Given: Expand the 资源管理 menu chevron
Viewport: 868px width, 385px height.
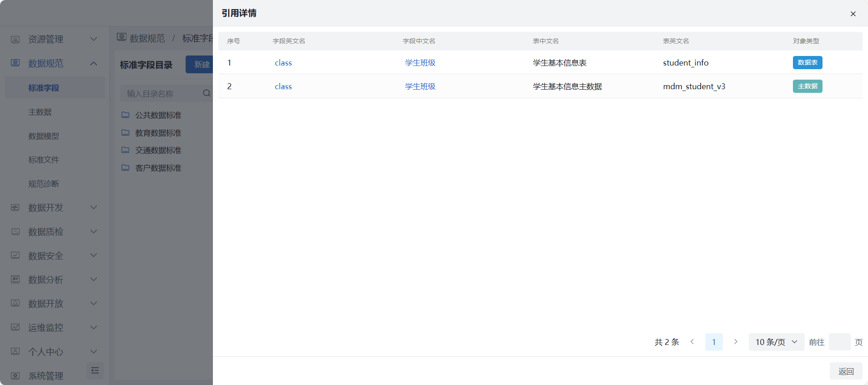Looking at the screenshot, I should click(x=94, y=39).
